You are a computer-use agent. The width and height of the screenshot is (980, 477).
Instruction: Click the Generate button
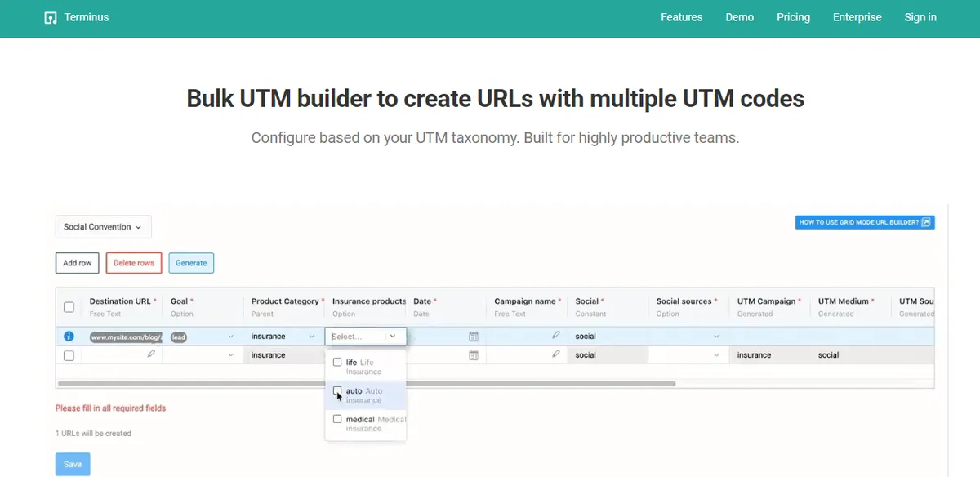(191, 262)
